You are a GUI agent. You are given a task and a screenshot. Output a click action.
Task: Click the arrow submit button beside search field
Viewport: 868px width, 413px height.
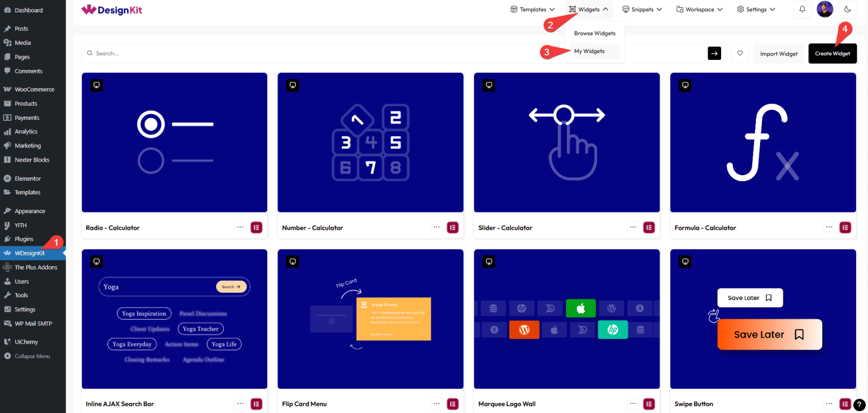pos(714,53)
